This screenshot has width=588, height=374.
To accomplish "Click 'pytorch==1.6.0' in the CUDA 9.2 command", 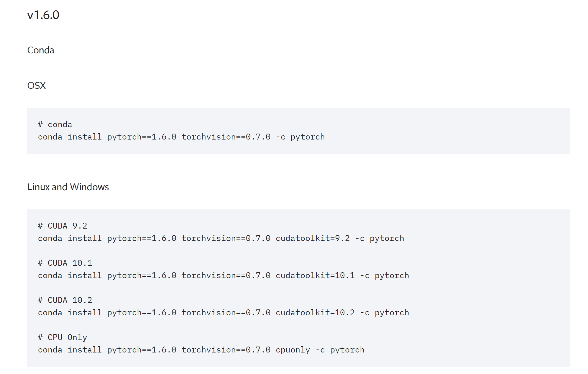I will [142, 238].
